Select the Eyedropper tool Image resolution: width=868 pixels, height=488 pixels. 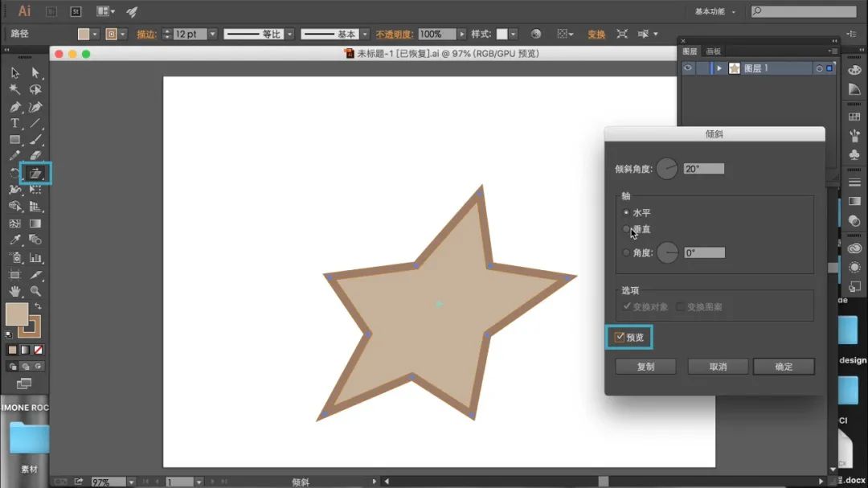(15, 240)
